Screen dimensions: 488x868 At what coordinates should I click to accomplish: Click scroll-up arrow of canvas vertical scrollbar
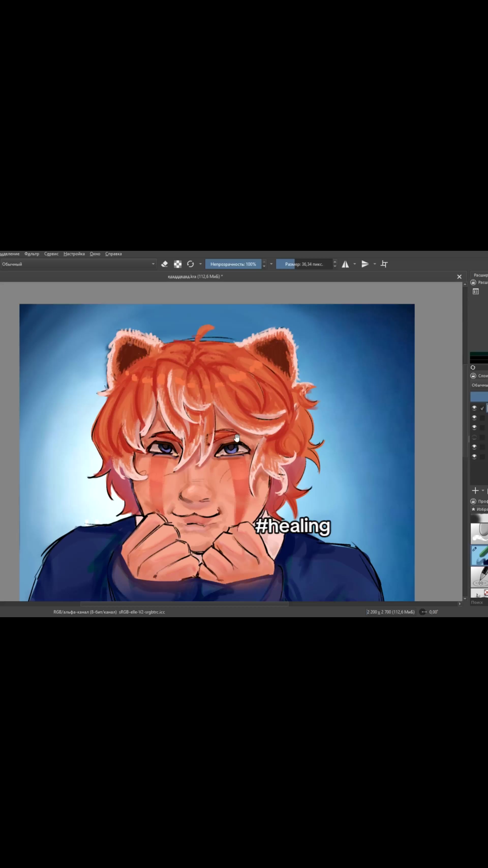[x=465, y=284]
